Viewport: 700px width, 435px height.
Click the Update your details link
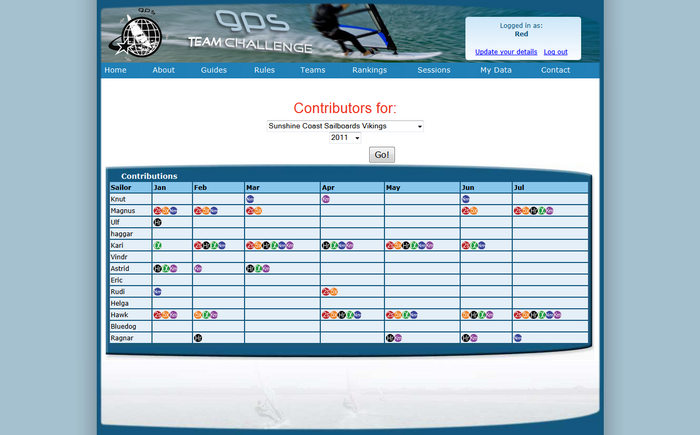click(x=506, y=52)
